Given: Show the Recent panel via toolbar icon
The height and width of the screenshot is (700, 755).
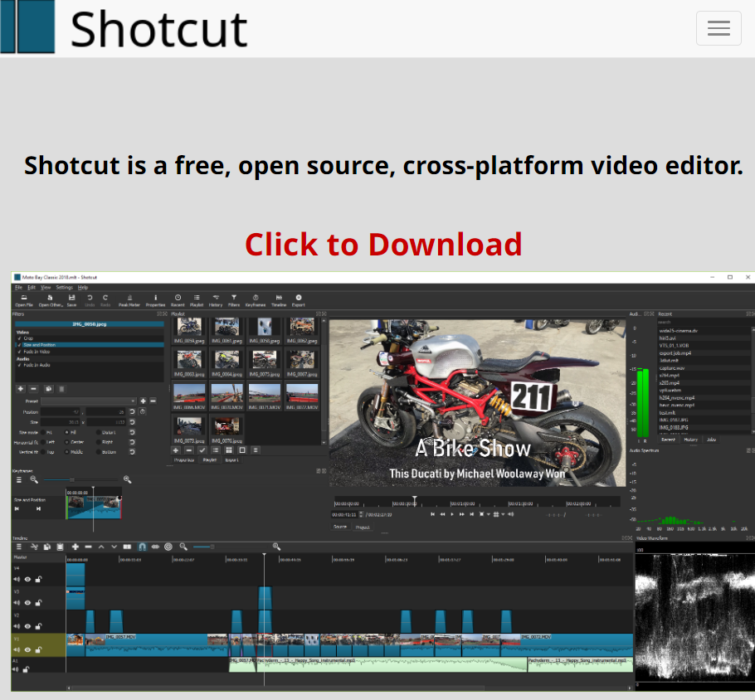Looking at the screenshot, I should click(178, 300).
